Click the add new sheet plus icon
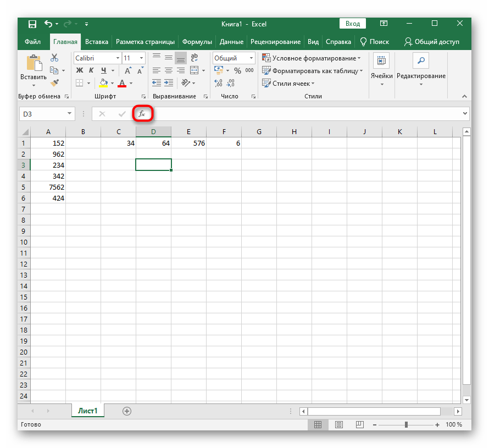Screen dimensions: 489x448 pos(126,411)
